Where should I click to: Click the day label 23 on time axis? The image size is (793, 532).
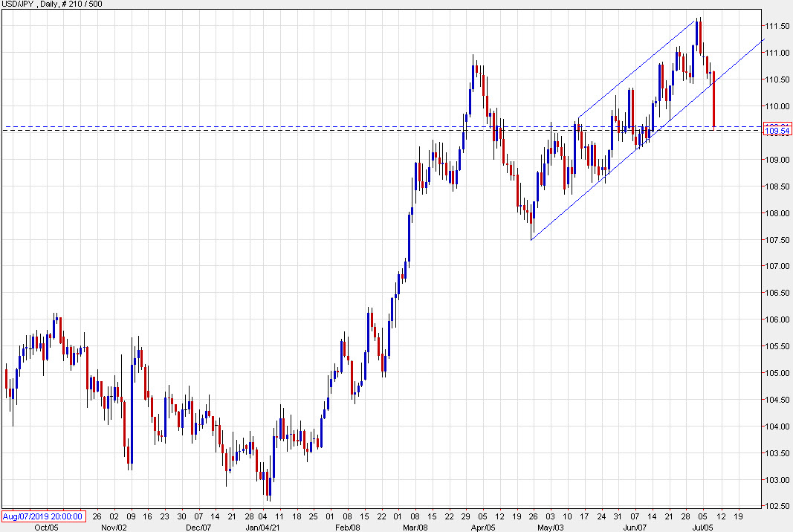point(164,516)
